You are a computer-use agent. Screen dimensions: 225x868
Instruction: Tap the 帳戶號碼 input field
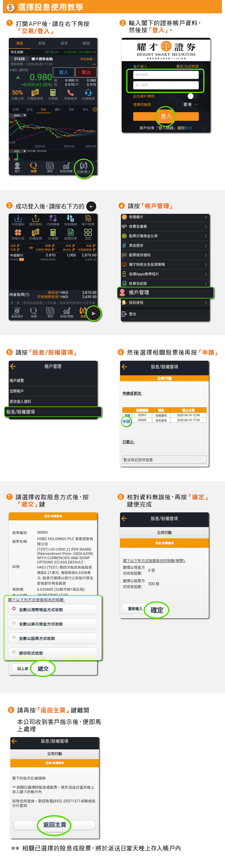166,75
